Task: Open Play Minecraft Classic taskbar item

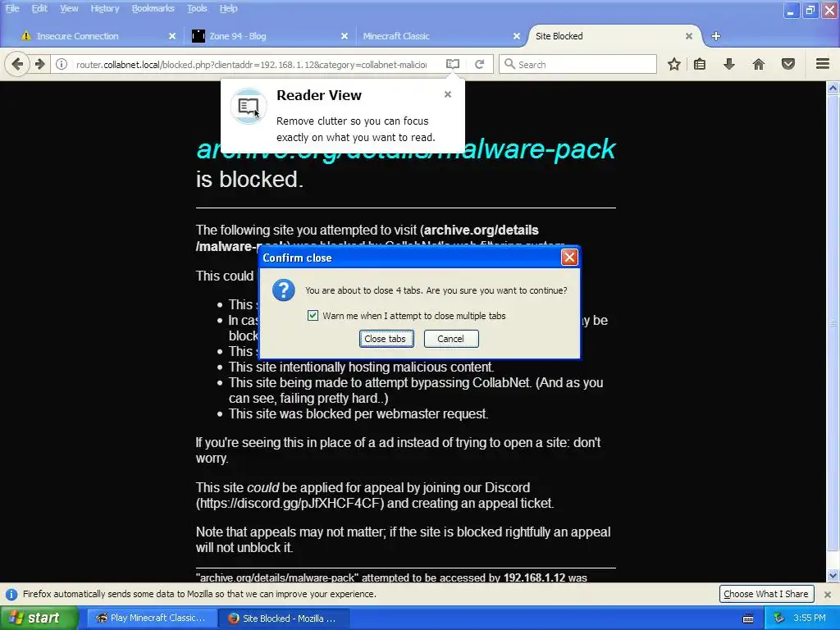Action: tap(151, 619)
